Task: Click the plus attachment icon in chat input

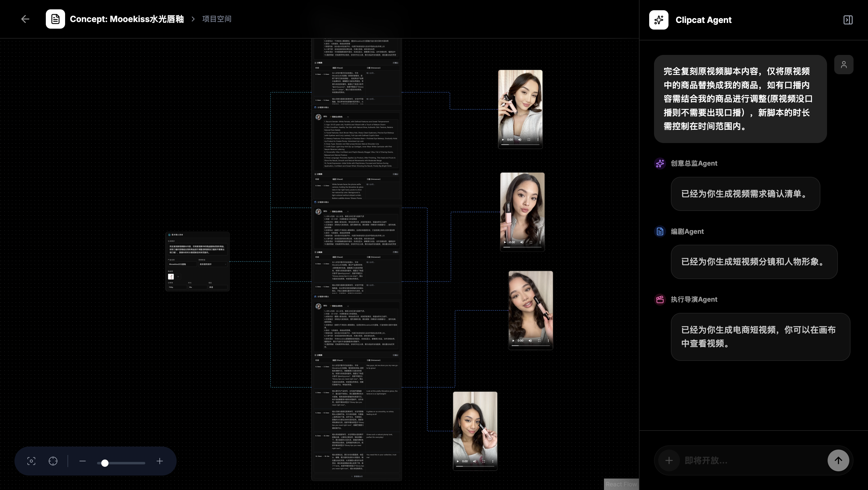Action: [669, 460]
